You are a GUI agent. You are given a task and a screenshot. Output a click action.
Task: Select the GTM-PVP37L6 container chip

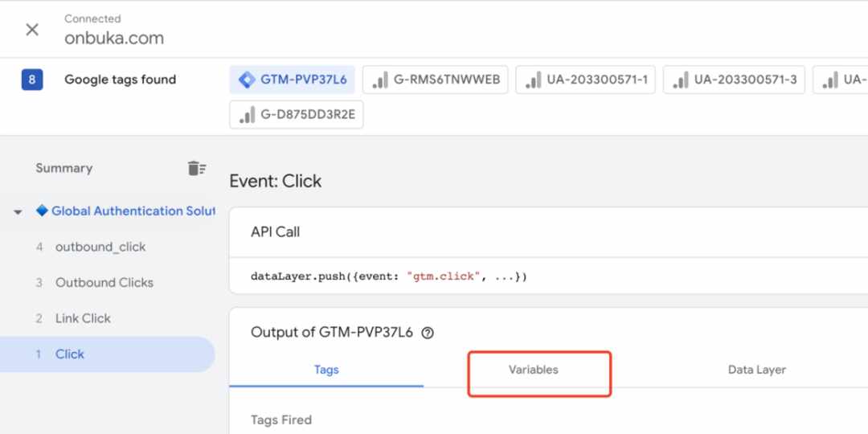tap(293, 80)
